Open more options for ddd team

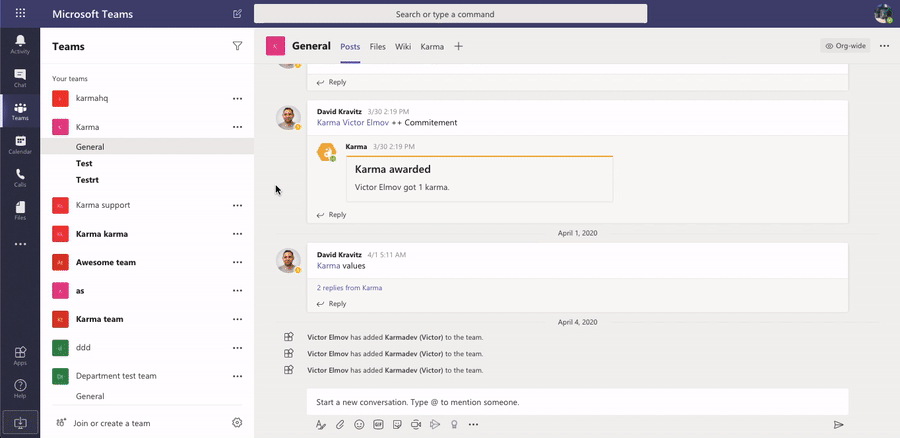click(237, 347)
